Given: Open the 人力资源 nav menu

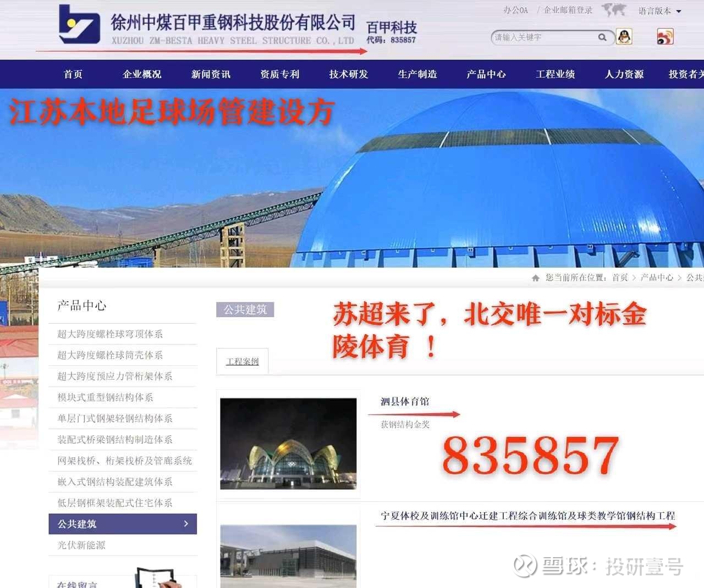Looking at the screenshot, I should pos(624,74).
